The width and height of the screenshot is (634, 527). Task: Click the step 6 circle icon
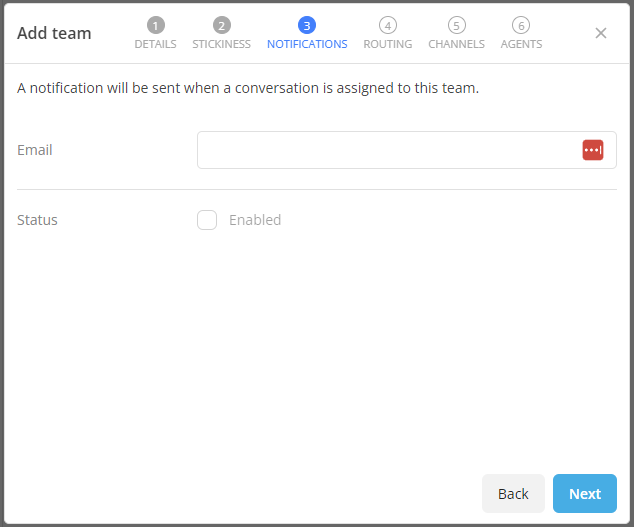tap(521, 25)
